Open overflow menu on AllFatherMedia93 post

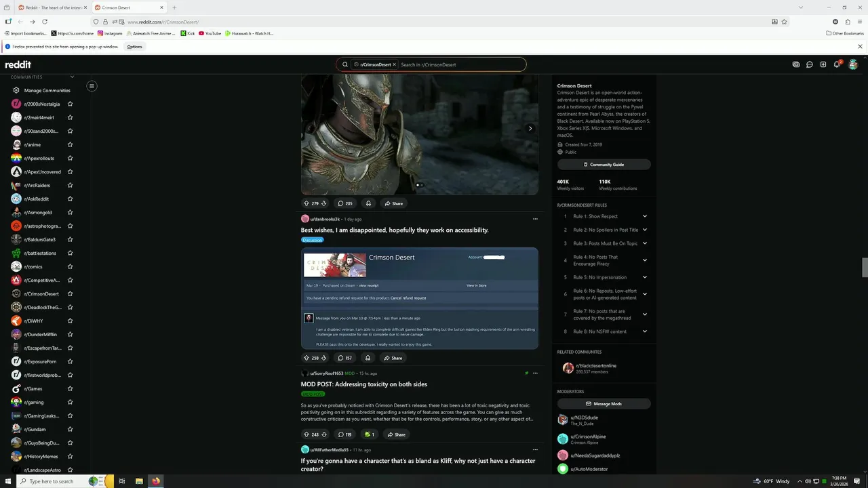coord(535,449)
